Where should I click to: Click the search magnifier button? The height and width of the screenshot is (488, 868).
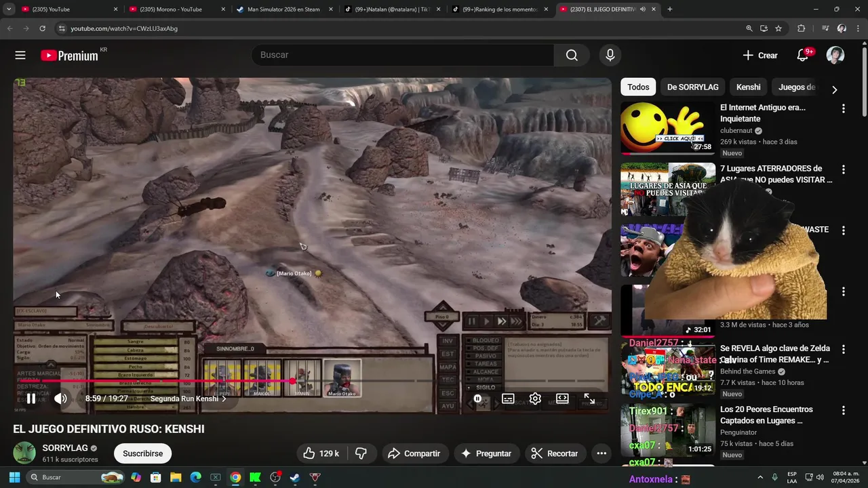572,55
